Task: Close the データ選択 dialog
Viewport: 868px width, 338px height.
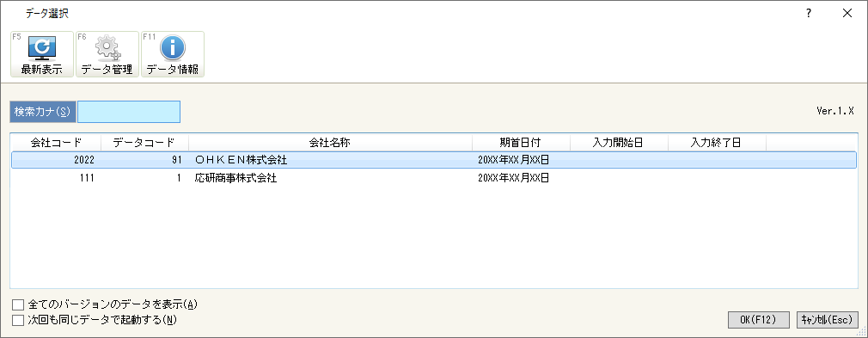Action: coord(847,14)
